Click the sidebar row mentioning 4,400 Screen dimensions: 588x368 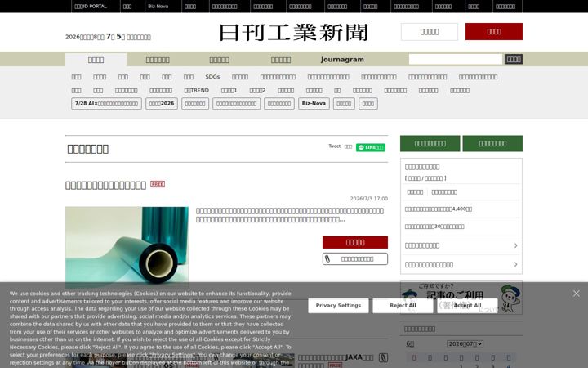point(461,209)
